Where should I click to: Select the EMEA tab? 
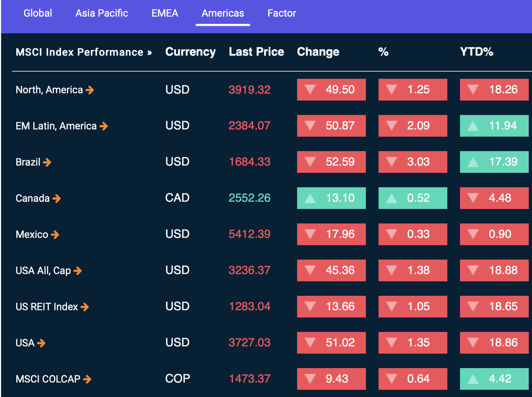pyautogui.click(x=165, y=13)
